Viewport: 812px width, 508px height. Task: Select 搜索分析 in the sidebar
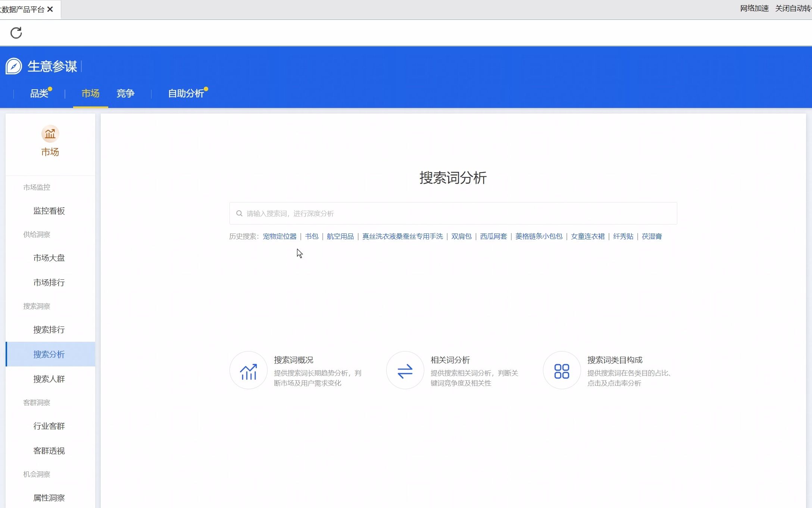pos(50,354)
